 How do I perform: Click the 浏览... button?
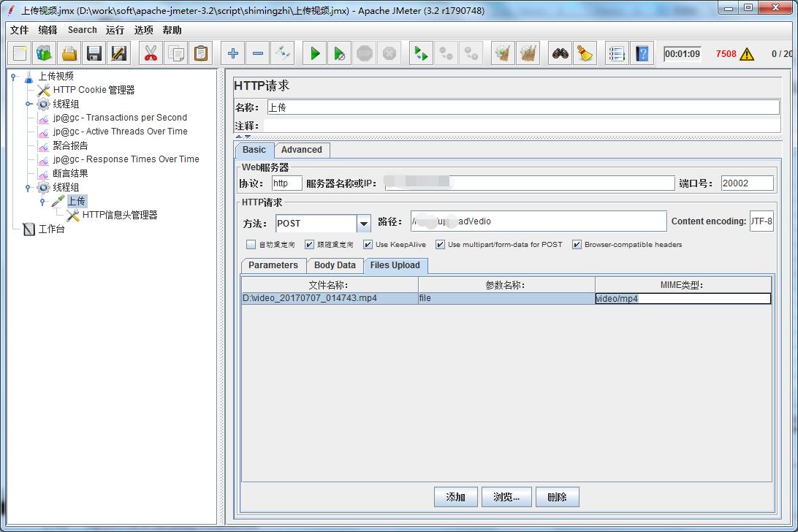click(x=506, y=497)
